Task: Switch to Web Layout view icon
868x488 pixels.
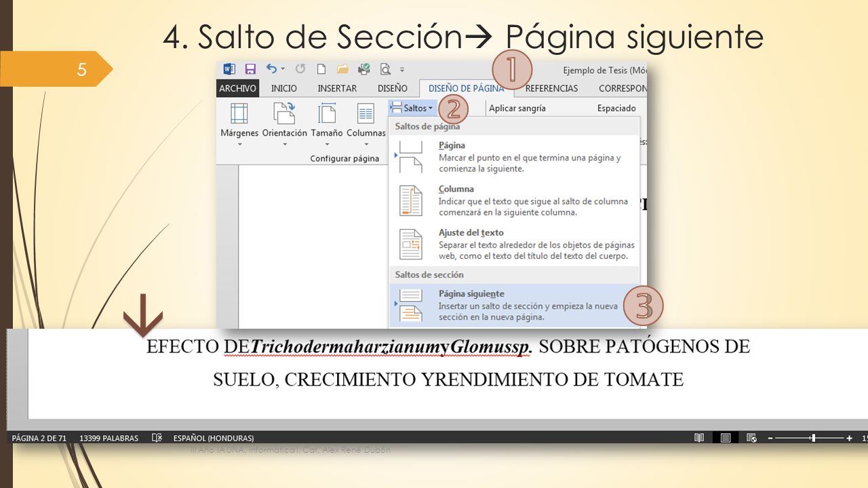Action: (751, 439)
